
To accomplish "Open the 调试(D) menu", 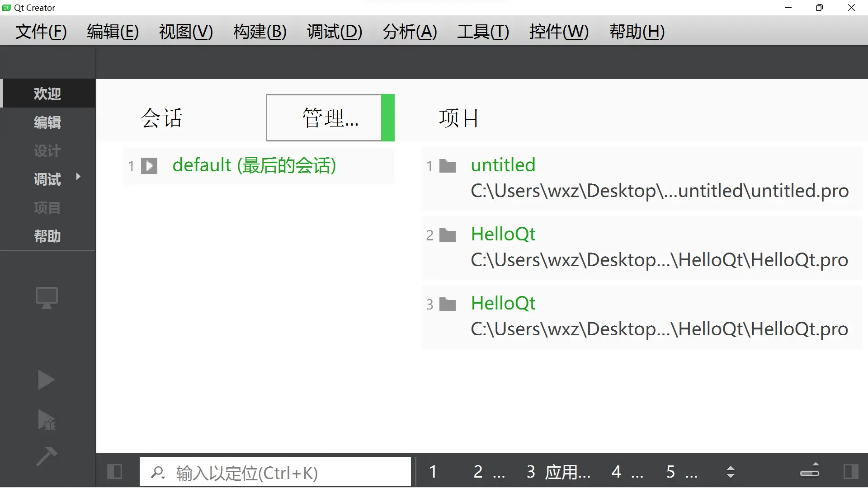I will [x=335, y=32].
